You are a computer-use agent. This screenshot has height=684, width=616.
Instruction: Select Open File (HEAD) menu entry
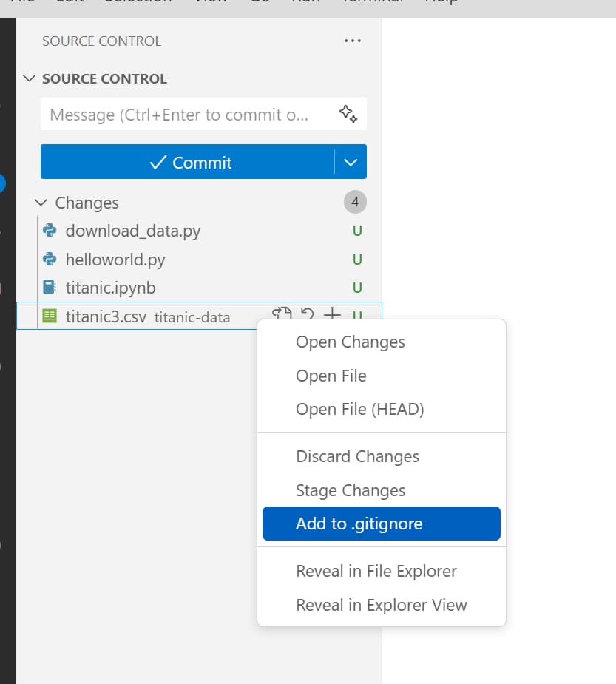pos(359,409)
